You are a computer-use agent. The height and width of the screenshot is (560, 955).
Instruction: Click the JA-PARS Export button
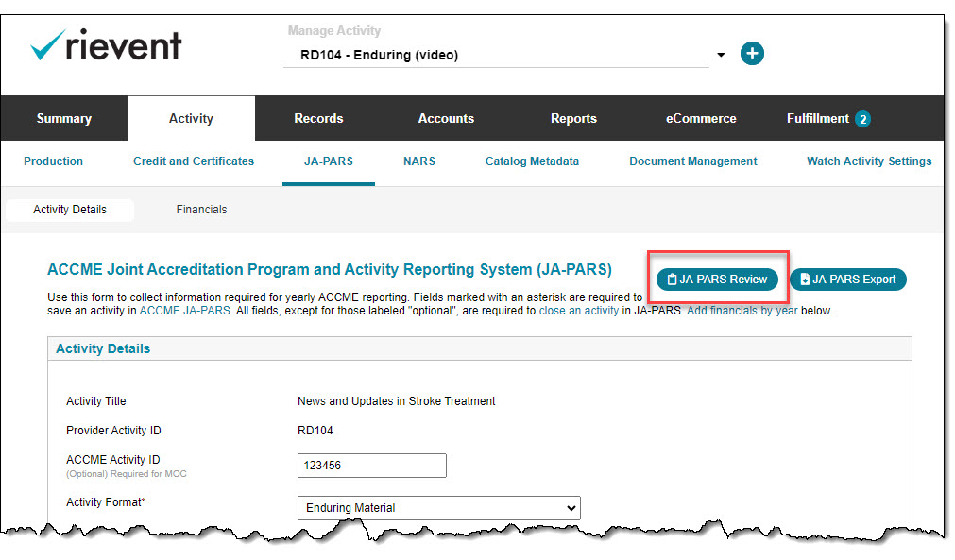click(x=848, y=280)
